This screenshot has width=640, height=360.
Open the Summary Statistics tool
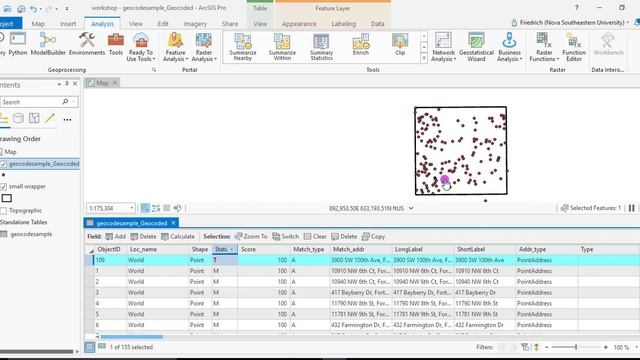point(321,47)
